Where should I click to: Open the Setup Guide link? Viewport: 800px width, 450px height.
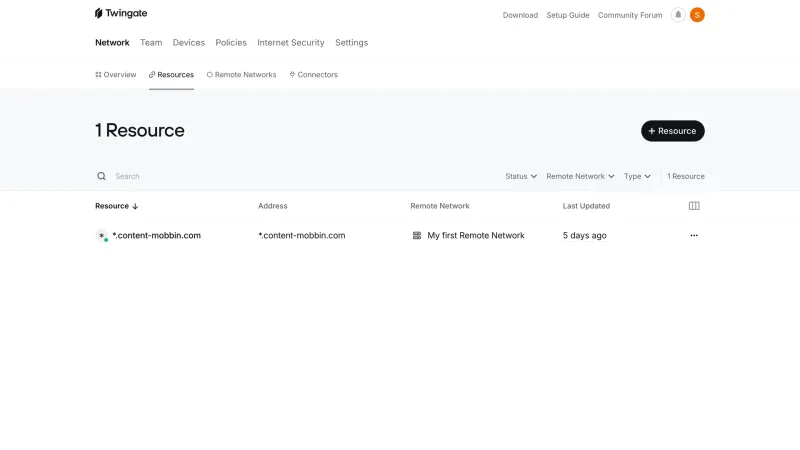pyautogui.click(x=567, y=15)
